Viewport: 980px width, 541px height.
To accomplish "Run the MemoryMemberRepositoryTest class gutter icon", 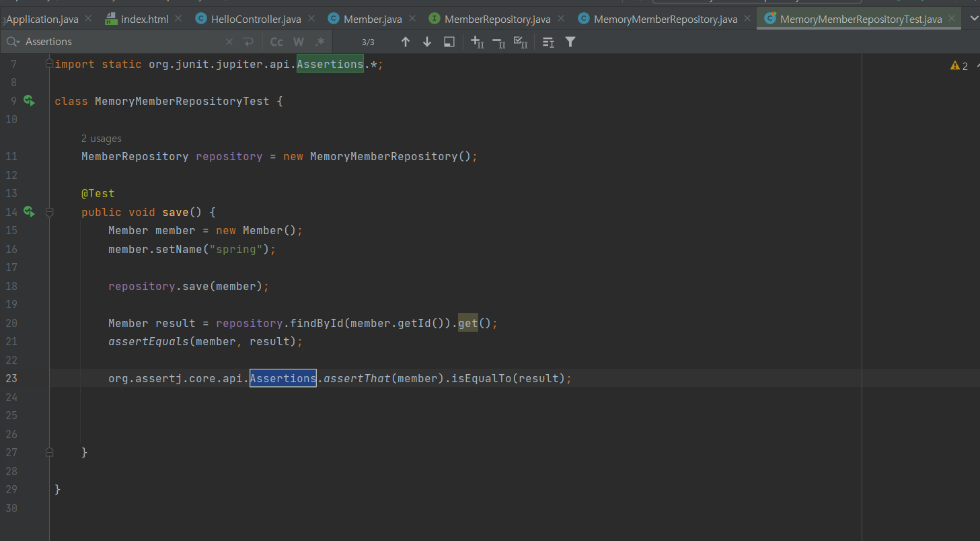I will click(29, 101).
